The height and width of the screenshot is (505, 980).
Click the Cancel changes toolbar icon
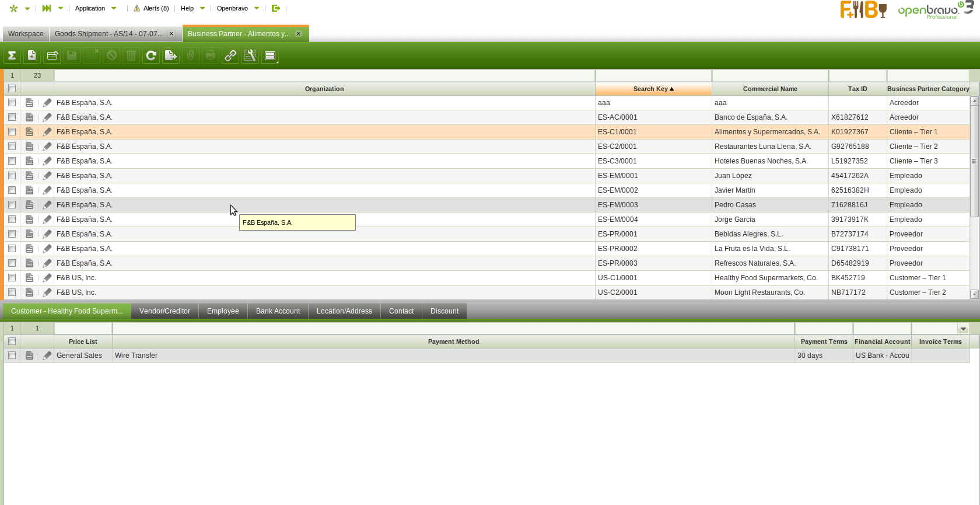pyautogui.click(x=111, y=55)
